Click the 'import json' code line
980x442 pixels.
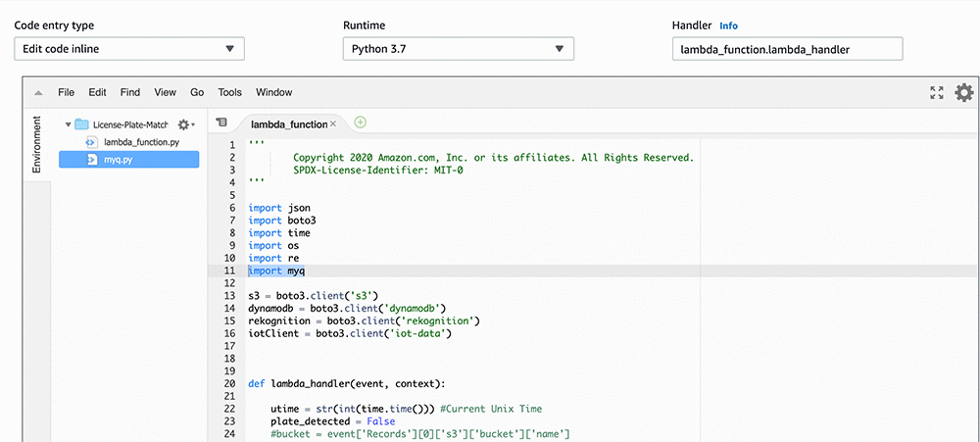point(279,208)
